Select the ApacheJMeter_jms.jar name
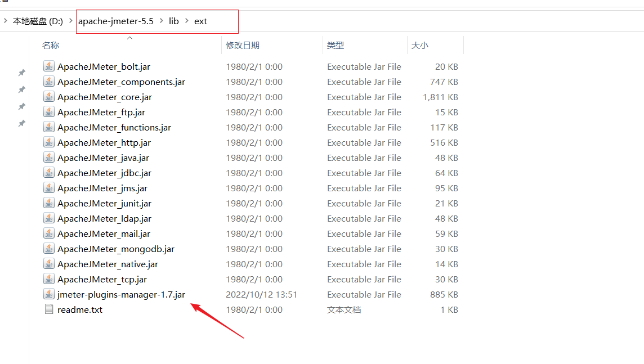Screen dimensions: 644x364 tap(102, 188)
